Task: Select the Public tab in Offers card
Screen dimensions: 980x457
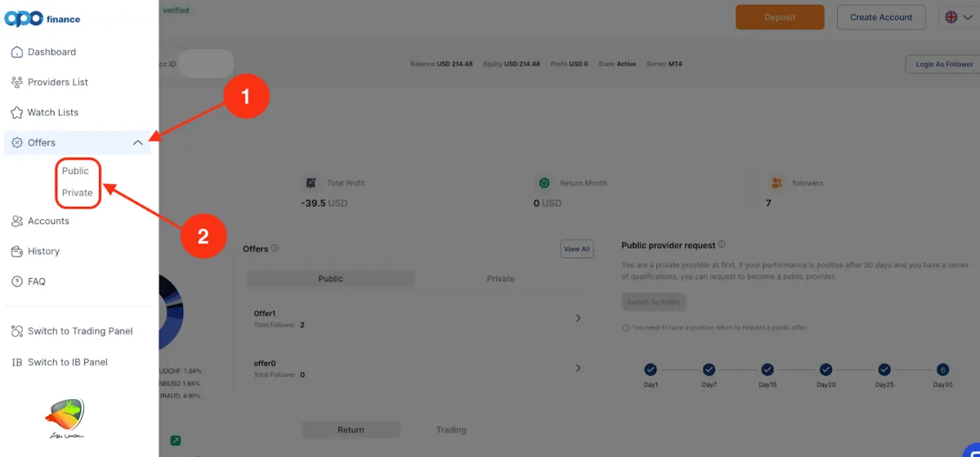Action: click(331, 279)
